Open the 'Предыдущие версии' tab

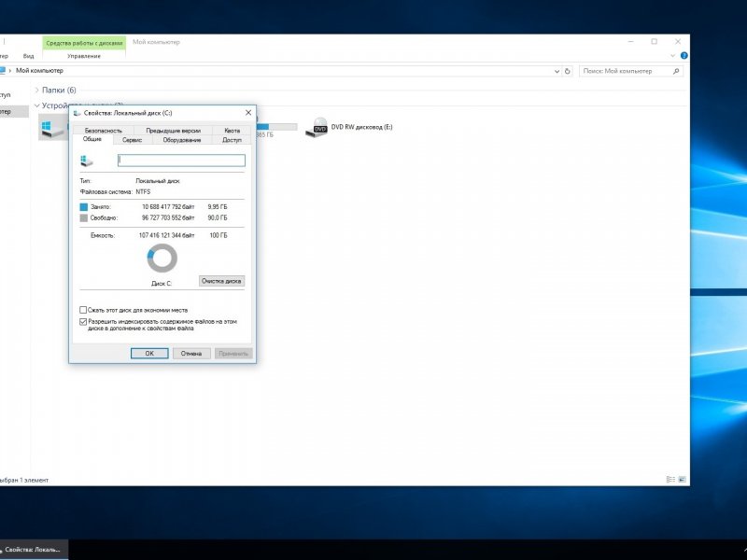click(173, 131)
